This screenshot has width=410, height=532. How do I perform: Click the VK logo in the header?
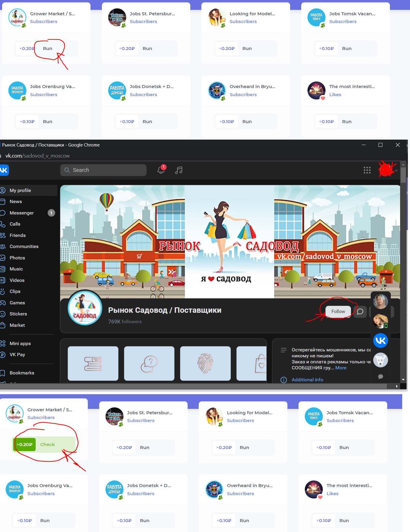[4, 170]
